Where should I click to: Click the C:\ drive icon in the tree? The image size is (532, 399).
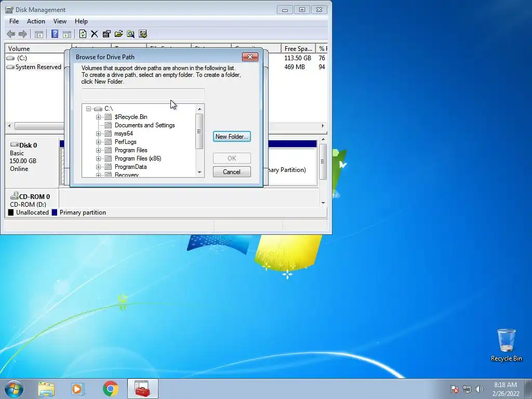point(98,109)
